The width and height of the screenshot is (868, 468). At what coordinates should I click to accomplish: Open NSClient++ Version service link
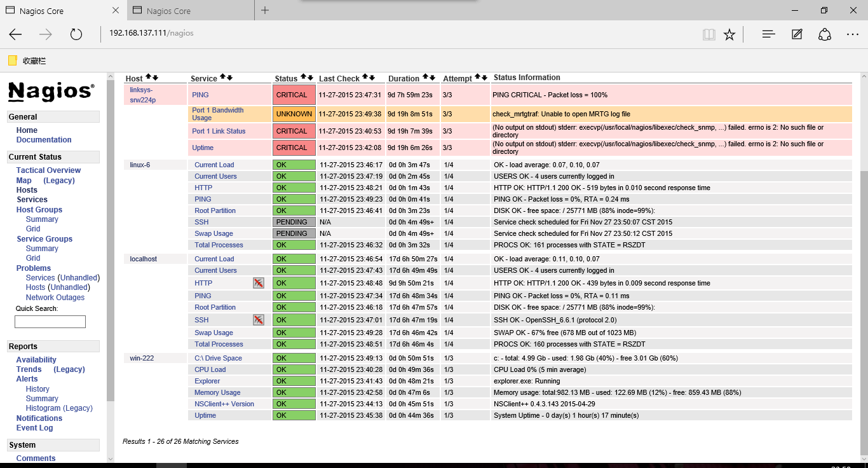[224, 404]
